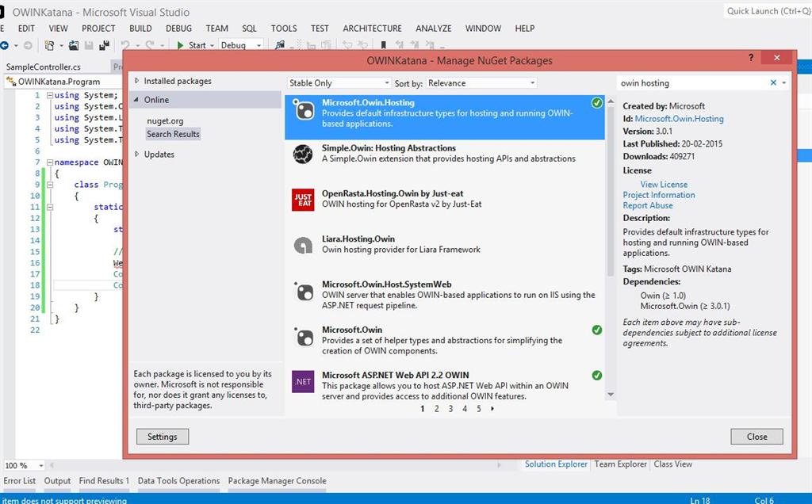The image size is (812, 504).
Task: Click the Save All toolbar icon
Action: (104, 45)
